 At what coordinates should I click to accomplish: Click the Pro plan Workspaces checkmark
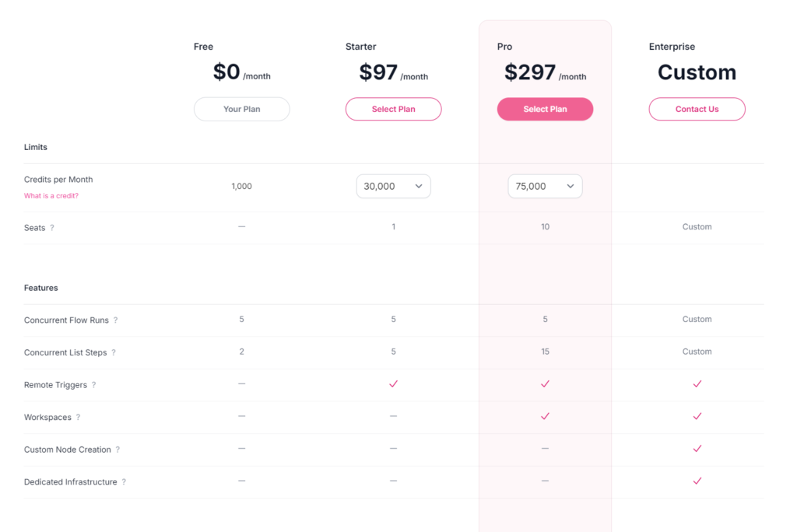coord(545,416)
